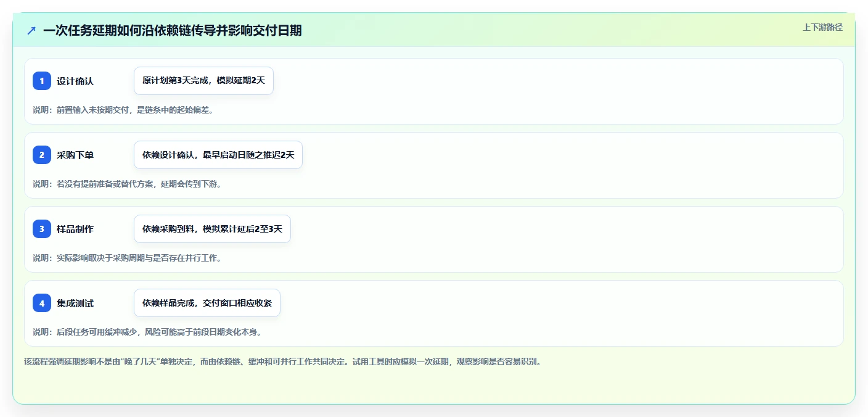
Task: Click the step number 4 badge
Action: tap(42, 303)
